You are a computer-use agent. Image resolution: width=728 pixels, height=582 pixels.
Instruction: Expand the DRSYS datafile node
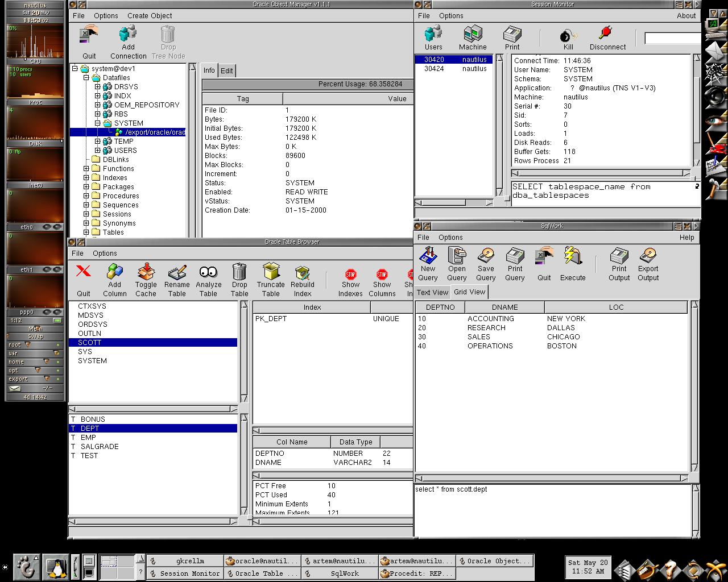pos(97,87)
